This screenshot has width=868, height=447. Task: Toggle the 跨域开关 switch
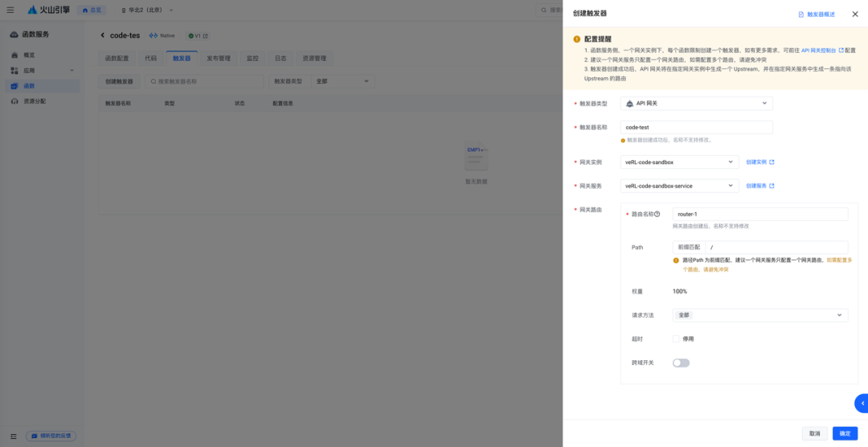[681, 363]
